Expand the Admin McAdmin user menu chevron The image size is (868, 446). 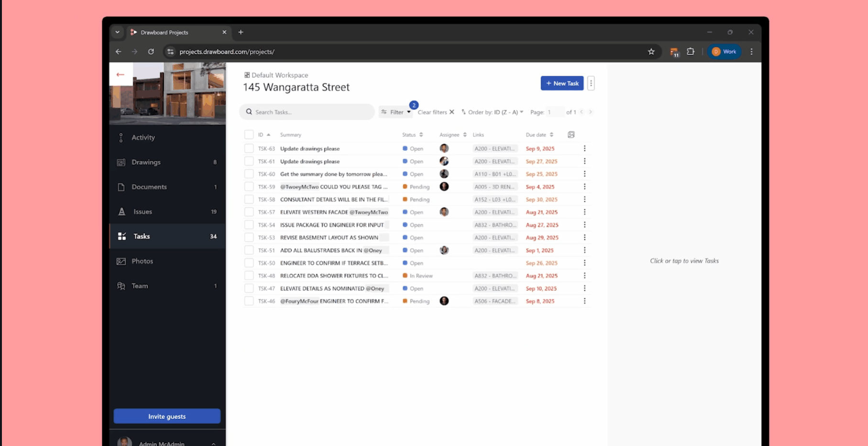(213, 444)
